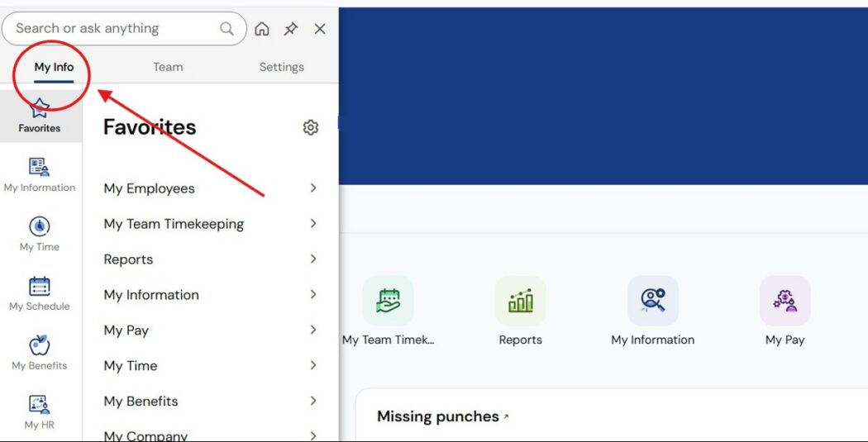Open Favorites settings gear icon

point(311,127)
